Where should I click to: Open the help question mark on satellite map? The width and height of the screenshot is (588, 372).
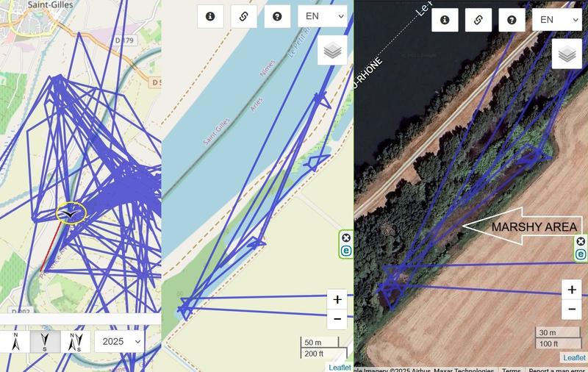tap(512, 20)
